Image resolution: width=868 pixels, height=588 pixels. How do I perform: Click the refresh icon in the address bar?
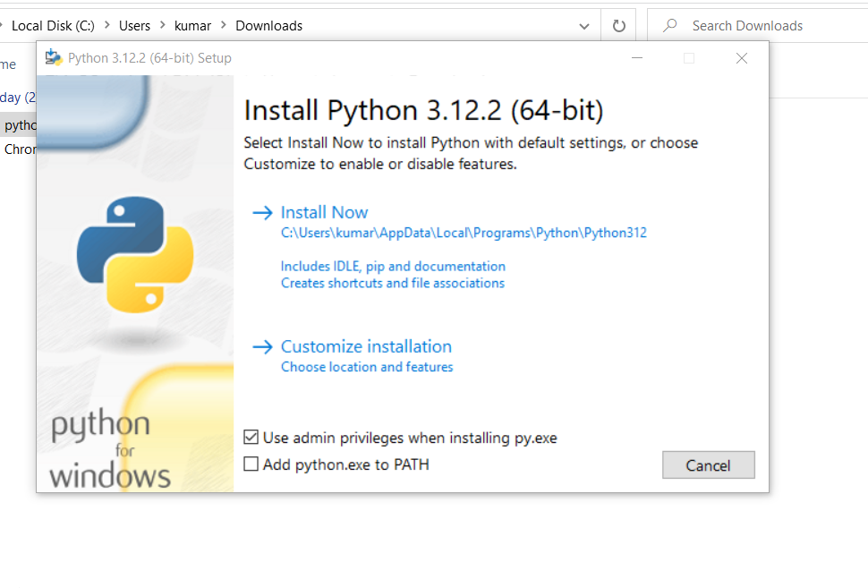point(617,25)
